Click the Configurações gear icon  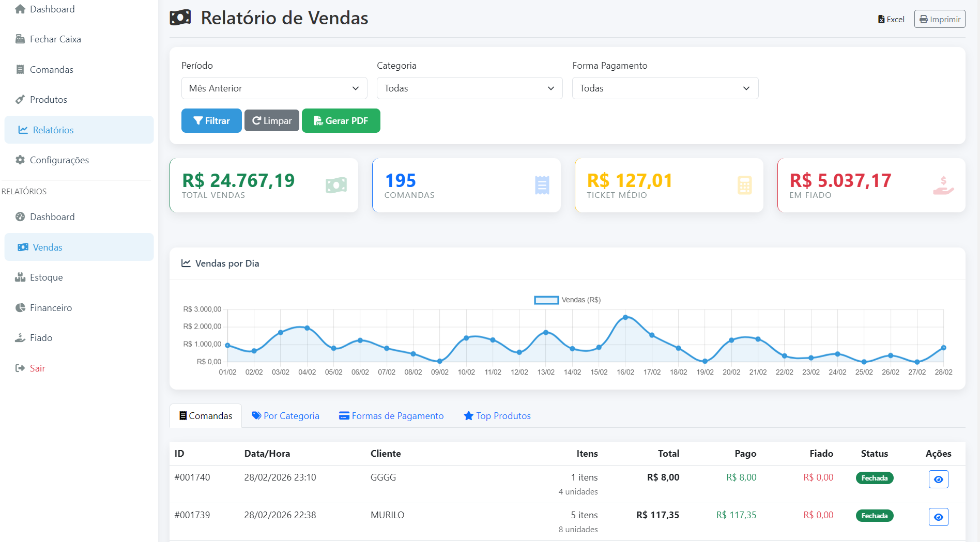click(20, 160)
